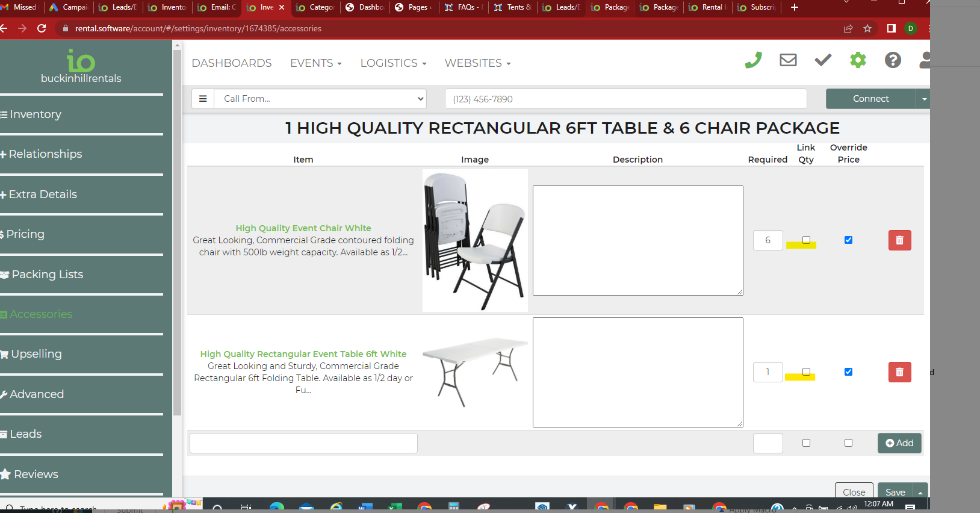Open the DASHBOARDS menu item
The height and width of the screenshot is (513, 980).
[232, 63]
